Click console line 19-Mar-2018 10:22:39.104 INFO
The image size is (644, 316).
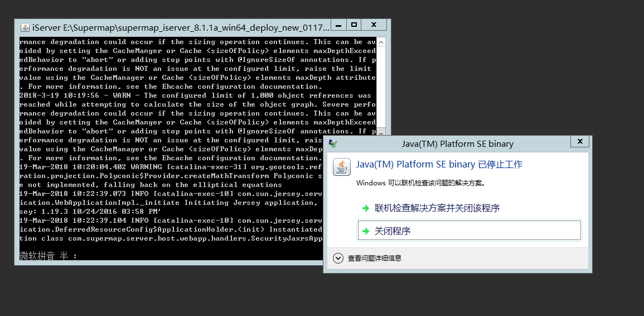[171, 221]
